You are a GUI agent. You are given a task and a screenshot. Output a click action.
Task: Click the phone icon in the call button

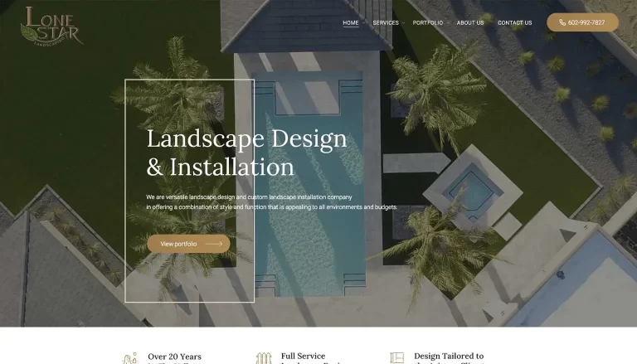click(x=562, y=22)
